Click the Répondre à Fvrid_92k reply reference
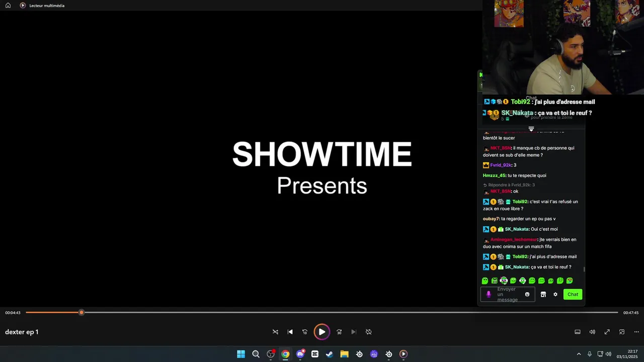The width and height of the screenshot is (644, 362). (509, 185)
